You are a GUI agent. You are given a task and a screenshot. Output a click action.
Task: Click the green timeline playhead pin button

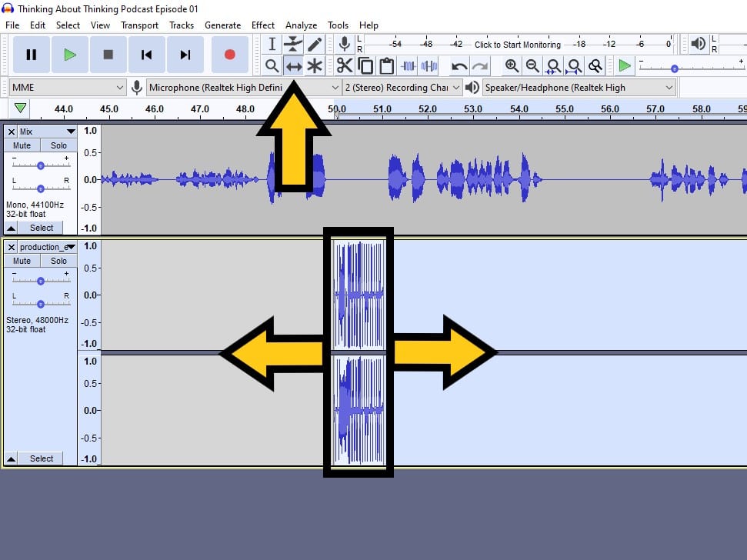(x=20, y=108)
